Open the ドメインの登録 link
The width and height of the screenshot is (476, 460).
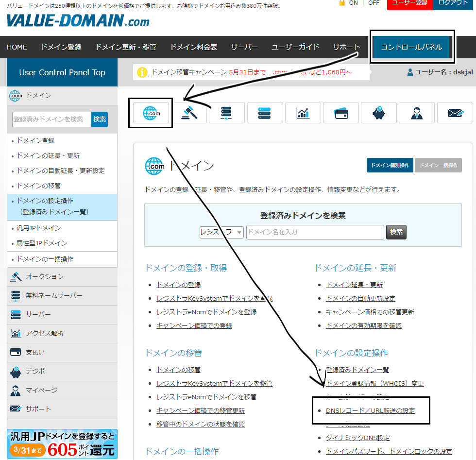[x=179, y=285]
